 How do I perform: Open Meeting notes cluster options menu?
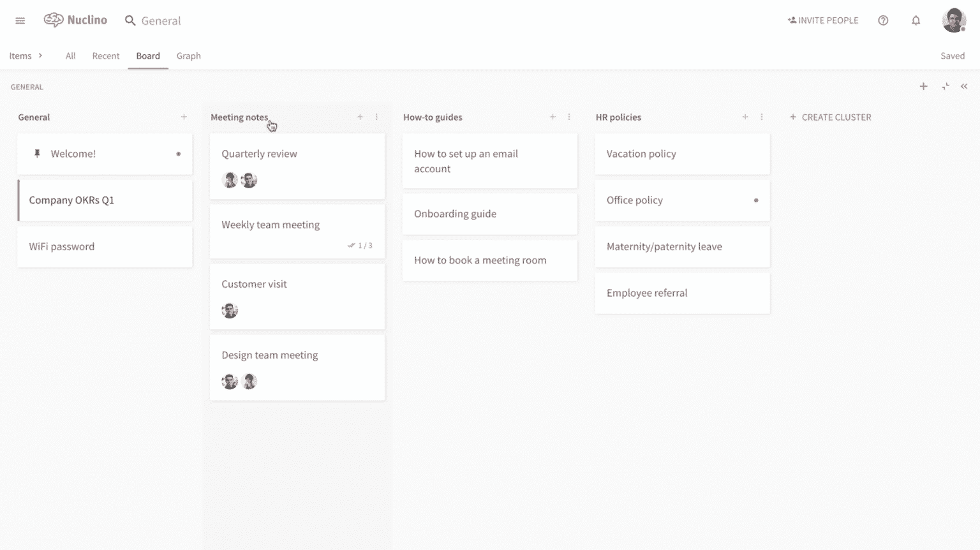pyautogui.click(x=376, y=117)
